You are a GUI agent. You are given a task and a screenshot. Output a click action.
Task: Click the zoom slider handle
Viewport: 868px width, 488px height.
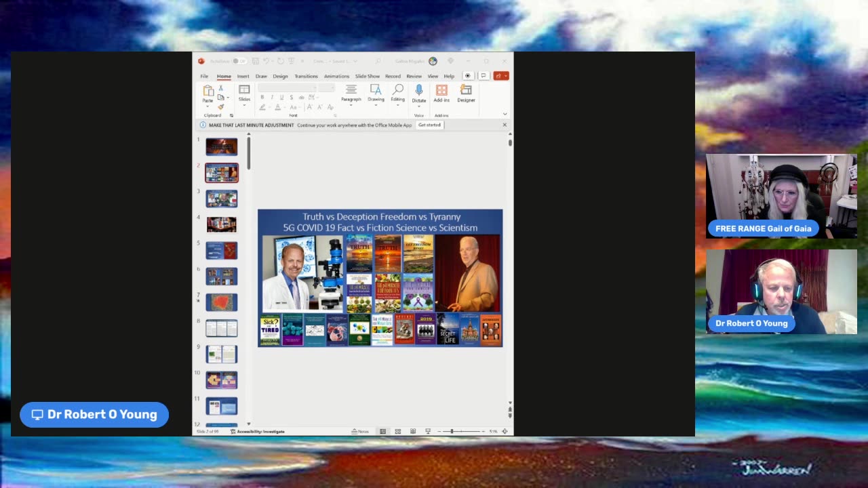point(452,431)
